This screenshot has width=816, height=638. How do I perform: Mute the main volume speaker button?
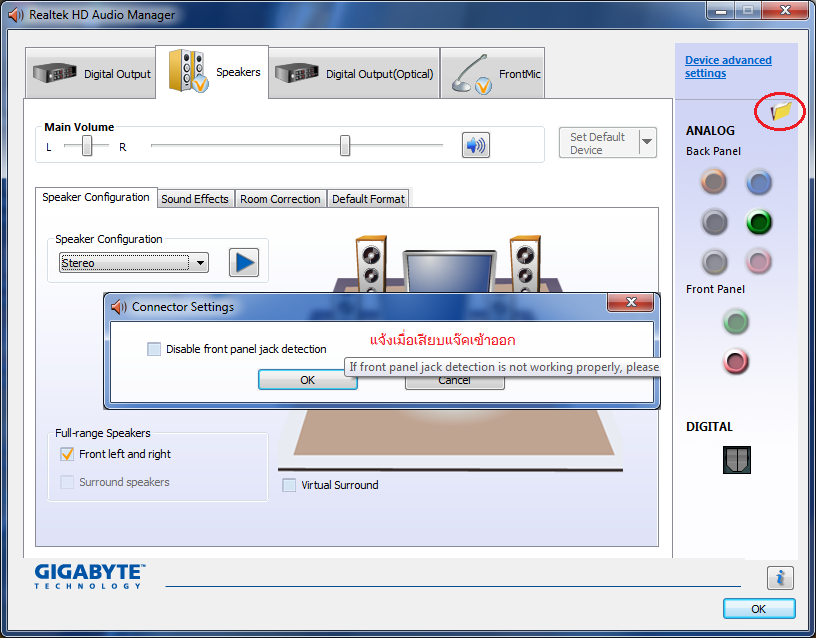pos(476,145)
